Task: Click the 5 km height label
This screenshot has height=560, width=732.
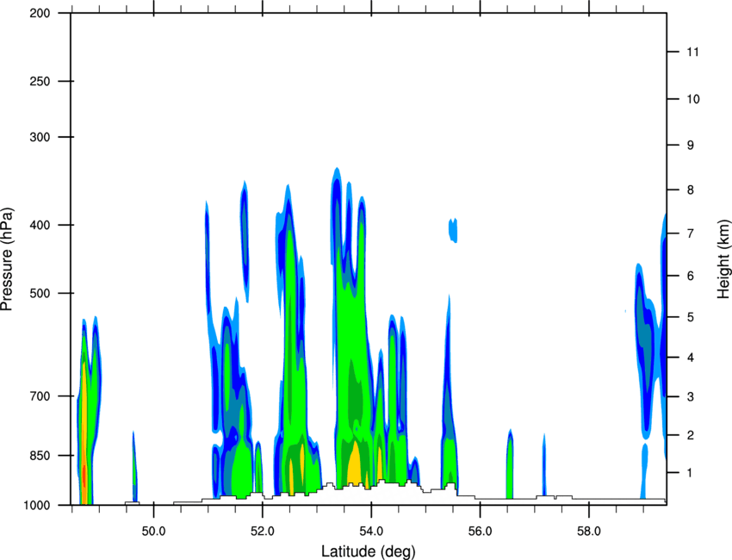Action: [x=691, y=317]
